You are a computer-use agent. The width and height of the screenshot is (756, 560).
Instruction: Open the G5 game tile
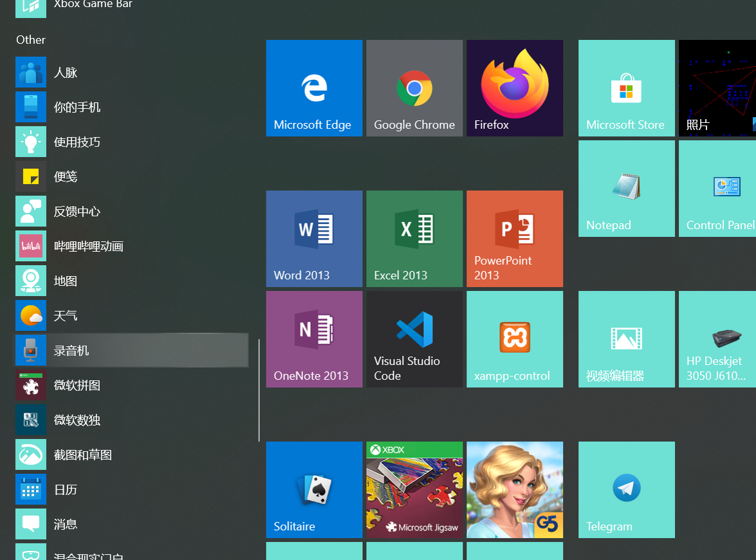(515, 490)
